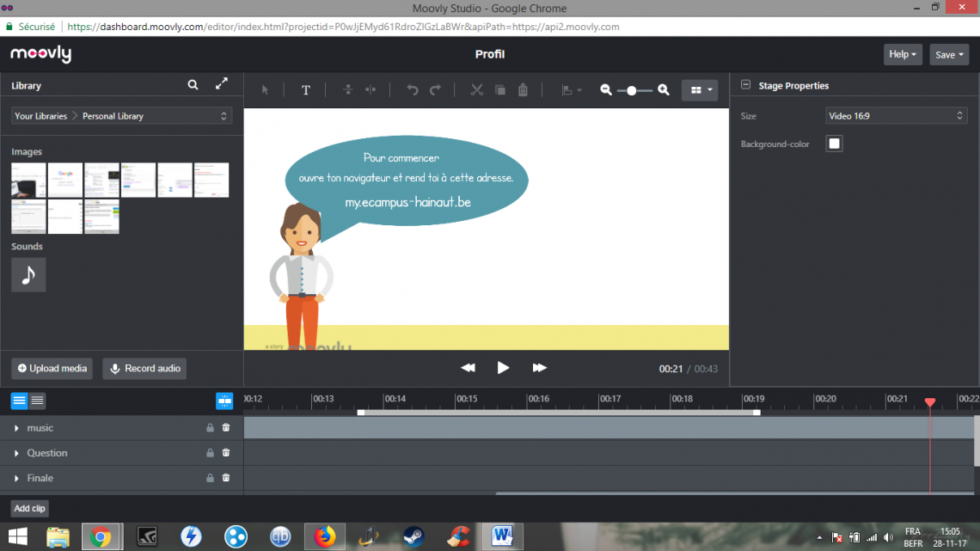Toggle the lock on the Finale track

coord(210,478)
